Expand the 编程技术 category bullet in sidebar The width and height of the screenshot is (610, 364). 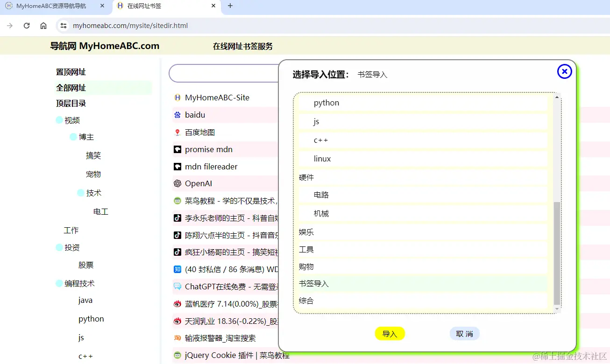tap(60, 283)
